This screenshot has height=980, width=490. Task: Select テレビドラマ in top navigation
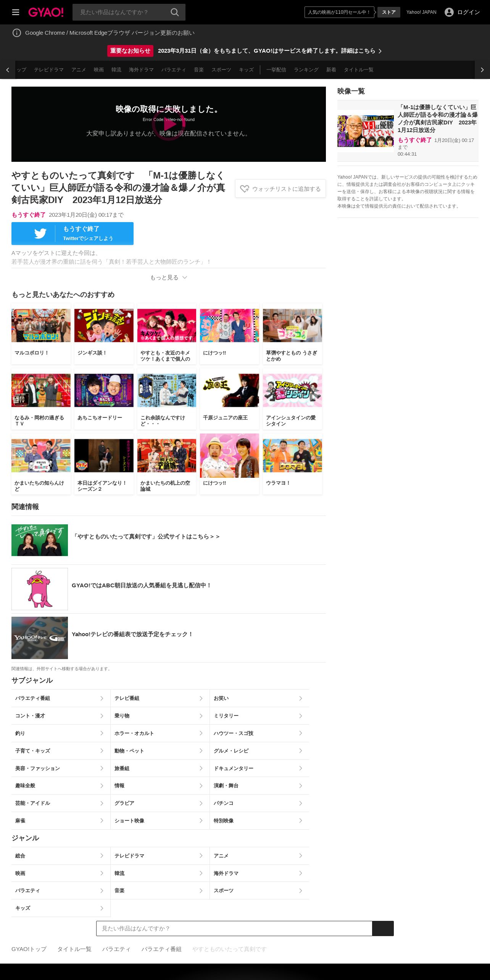point(49,70)
